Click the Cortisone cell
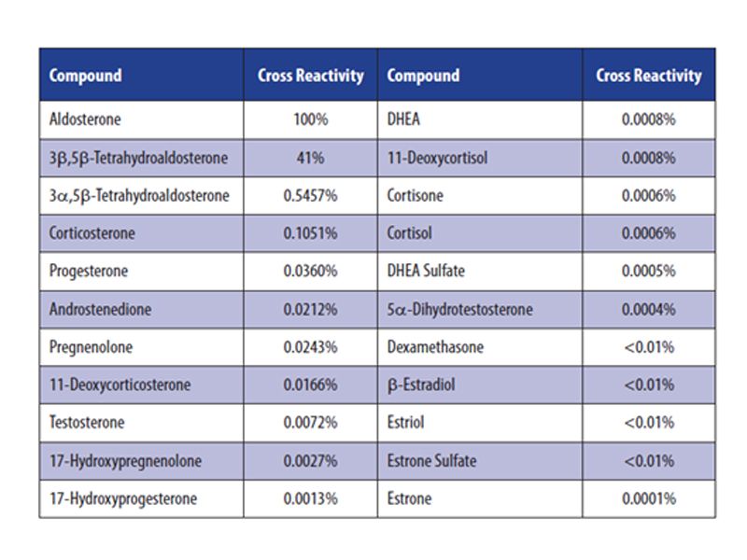The image size is (747, 560). point(416,196)
